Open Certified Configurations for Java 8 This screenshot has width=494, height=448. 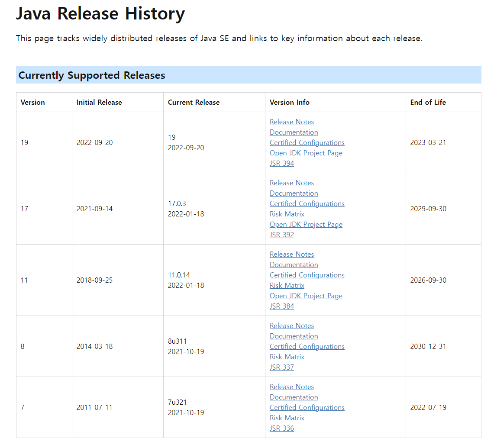[x=307, y=347]
